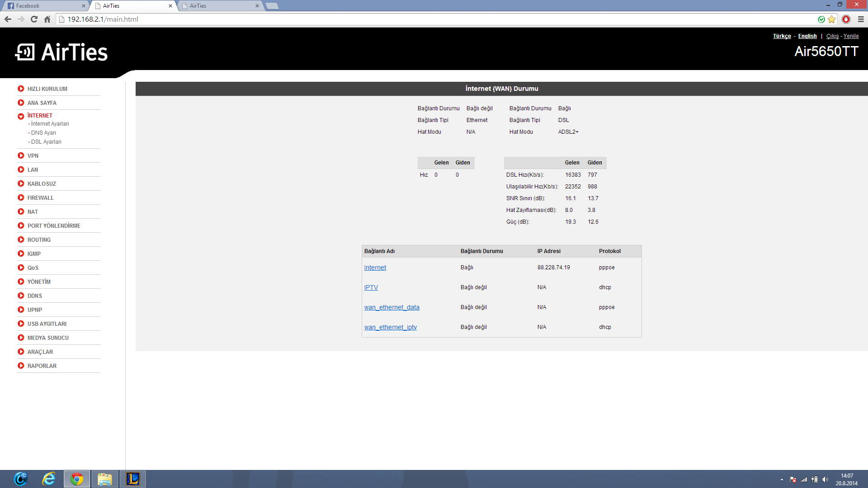Open USB AYGITLARI menu item
Image resolution: width=868 pixels, height=488 pixels.
47,324
